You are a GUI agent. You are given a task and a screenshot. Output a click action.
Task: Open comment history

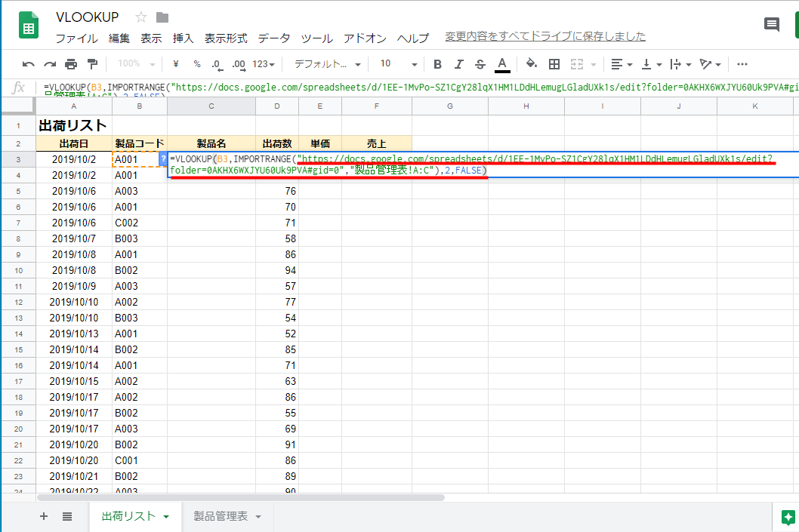coord(771,25)
